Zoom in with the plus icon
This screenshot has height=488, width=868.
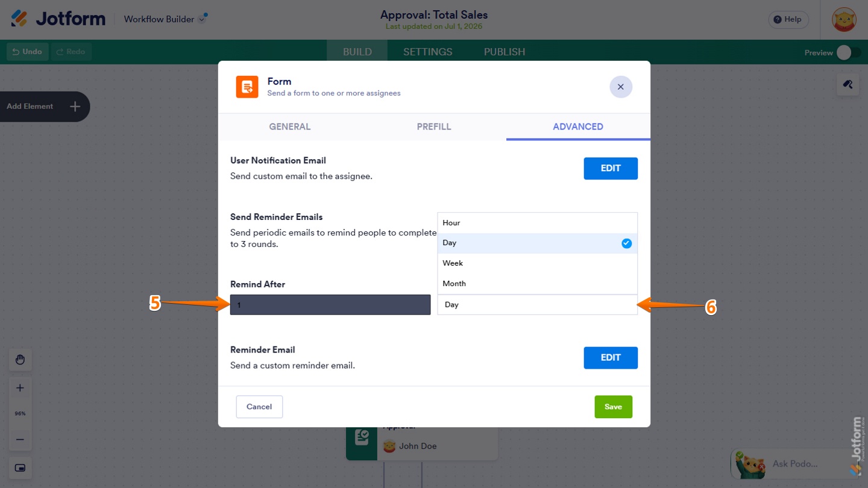click(x=20, y=388)
